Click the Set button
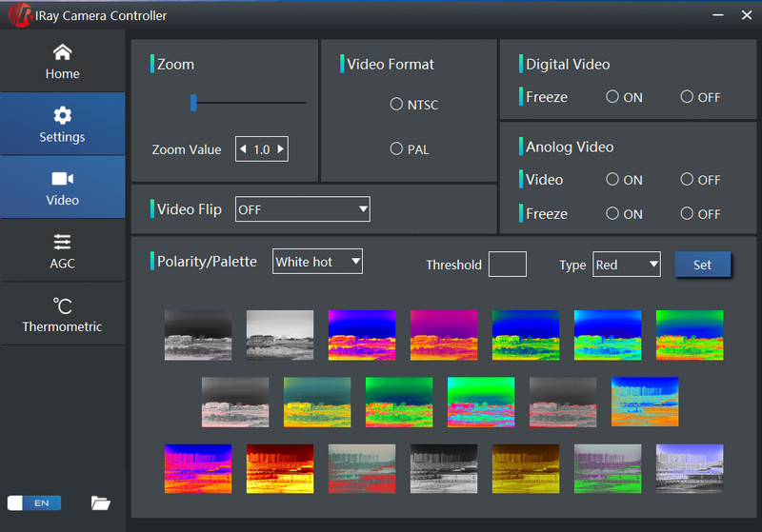This screenshot has width=762, height=532. [x=702, y=264]
